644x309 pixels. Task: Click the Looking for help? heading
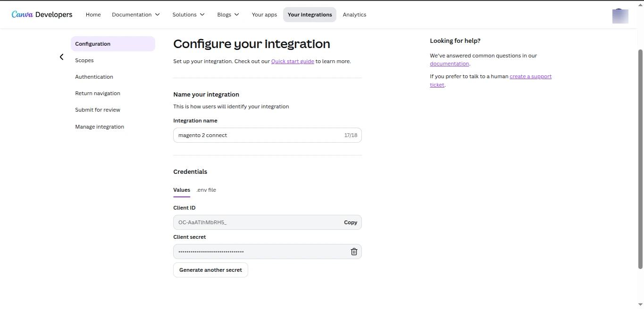tap(455, 41)
